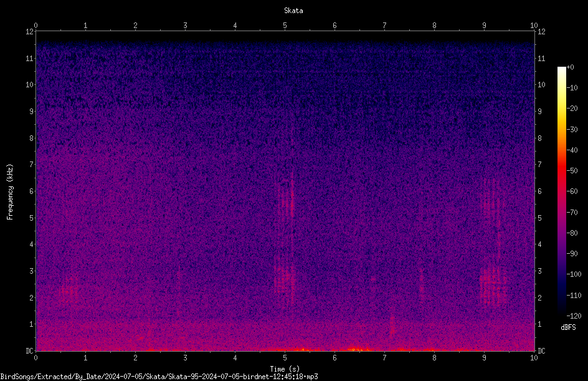588x381 pixels.
Task: Click '6' on the left frequency axis
Action: [32, 191]
